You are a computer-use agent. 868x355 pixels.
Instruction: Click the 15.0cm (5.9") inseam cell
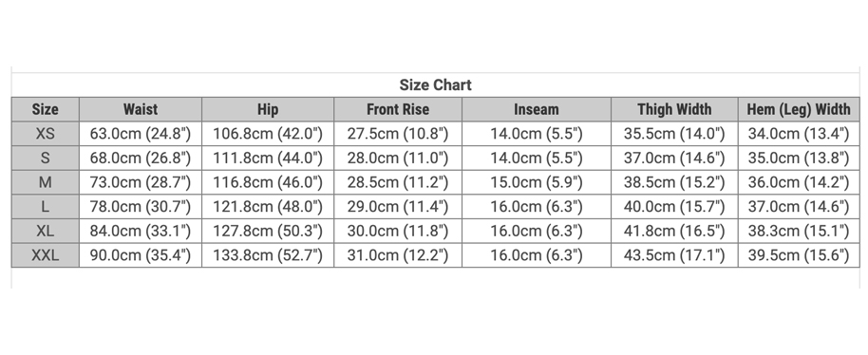537,182
